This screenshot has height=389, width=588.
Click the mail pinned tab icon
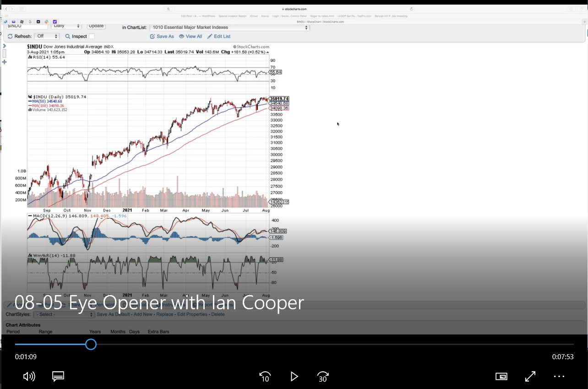pyautogui.click(x=14, y=22)
